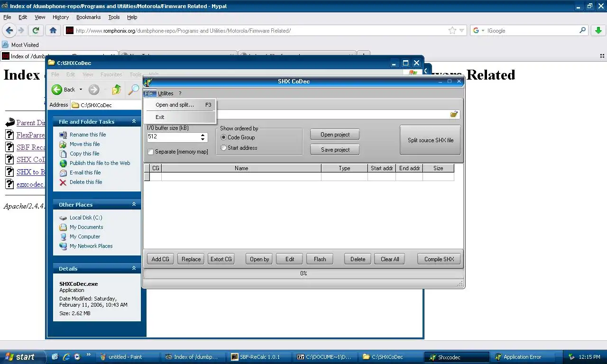Click the Save project button
Screen dimensions: 607x364
pos(335,150)
